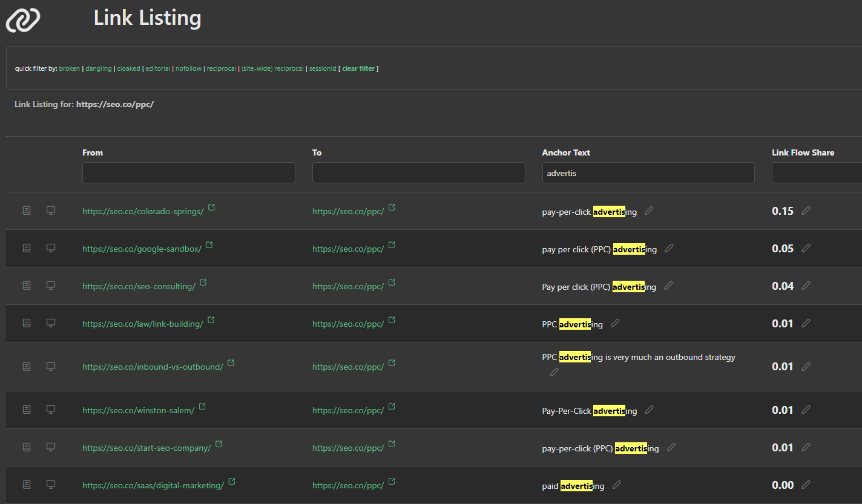Viewport: 862px width, 504px height.
Task: Edit link flow share 0.15 pencil
Action: coord(806,211)
